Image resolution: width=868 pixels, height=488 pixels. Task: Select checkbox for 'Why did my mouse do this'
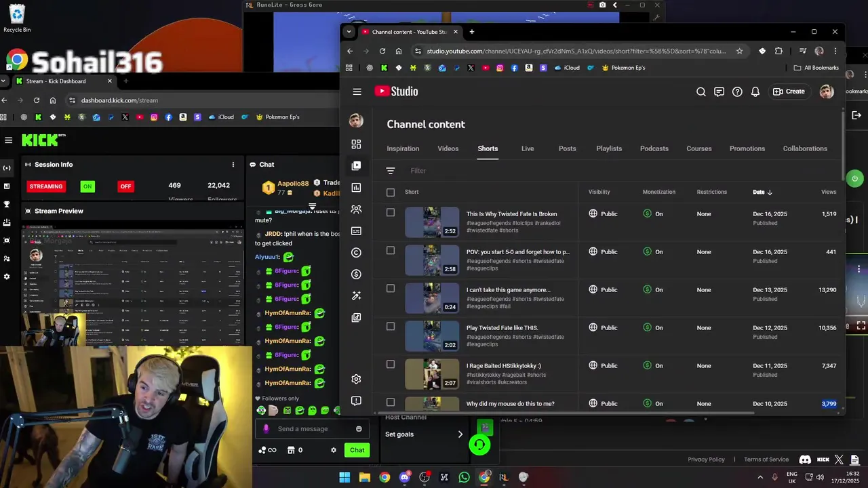pos(391,403)
